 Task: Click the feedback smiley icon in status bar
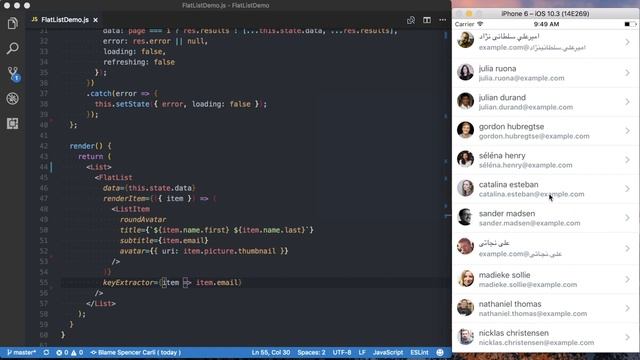point(440,352)
